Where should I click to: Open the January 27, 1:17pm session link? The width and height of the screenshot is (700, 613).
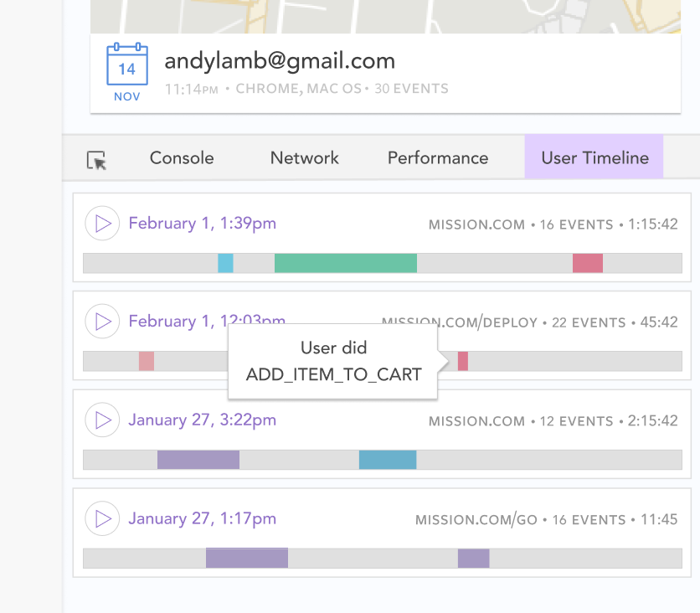tap(203, 519)
